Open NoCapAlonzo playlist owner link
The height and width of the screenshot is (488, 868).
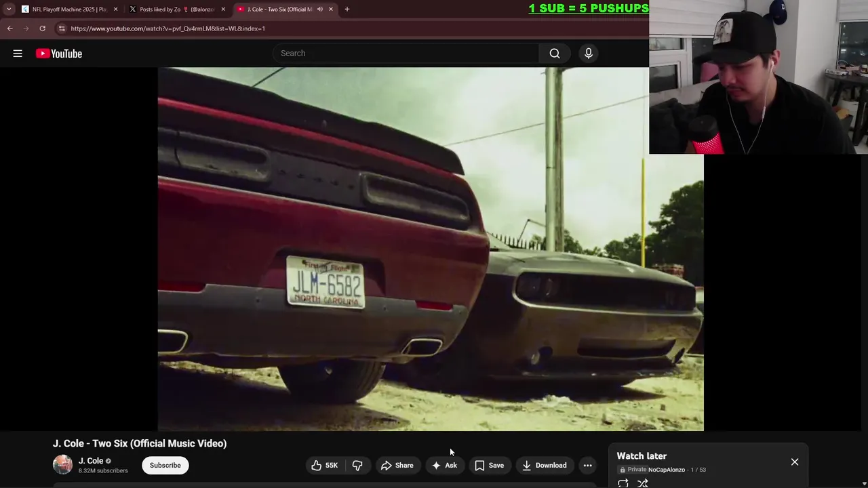667,470
